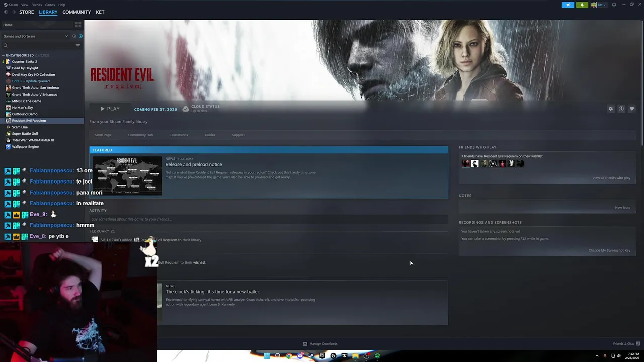This screenshot has height=362, width=644.
Task: Select Outbound Demo in library
Action: pos(24,114)
